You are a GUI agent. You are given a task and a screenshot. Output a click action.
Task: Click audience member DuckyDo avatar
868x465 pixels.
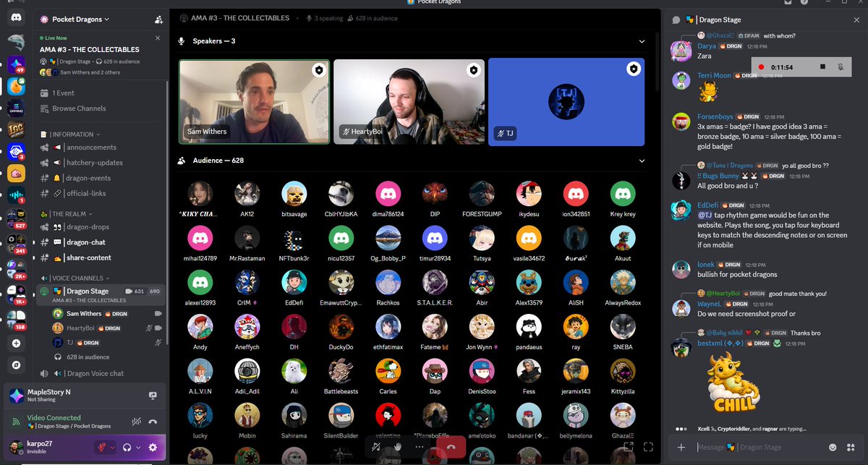[341, 326]
